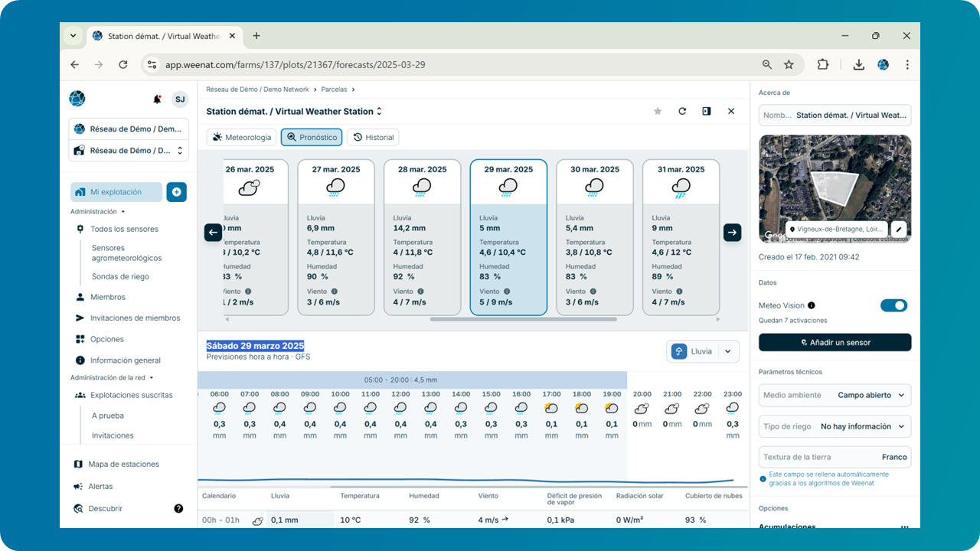Click wind info icon in 27 mar. card
The image size is (980, 551).
click(x=335, y=292)
